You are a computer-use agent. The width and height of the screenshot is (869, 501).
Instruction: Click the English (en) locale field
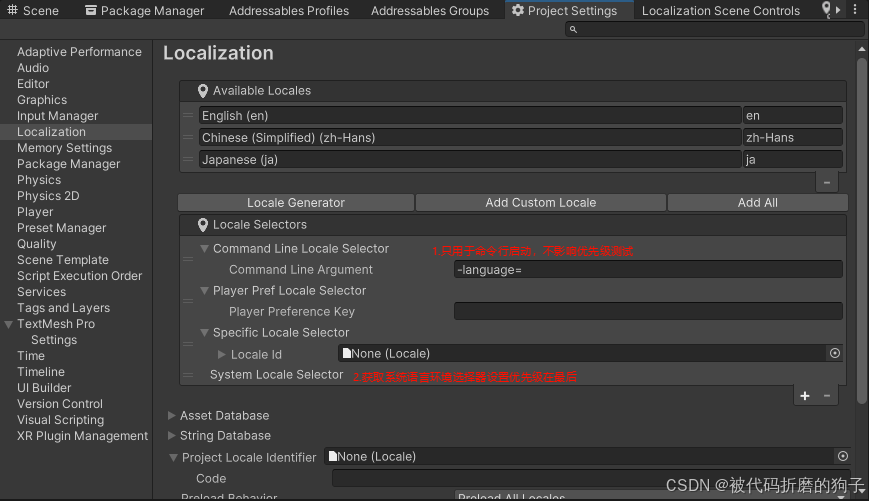coord(470,115)
